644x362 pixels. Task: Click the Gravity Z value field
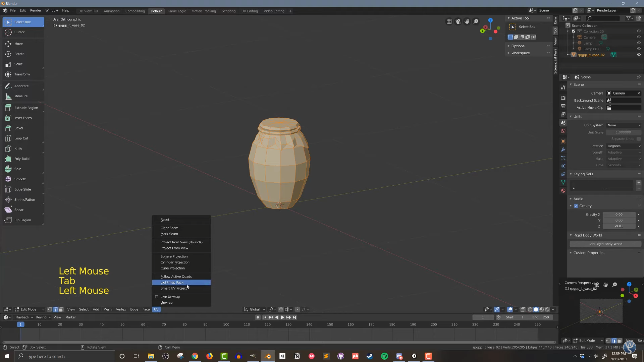tap(619, 226)
